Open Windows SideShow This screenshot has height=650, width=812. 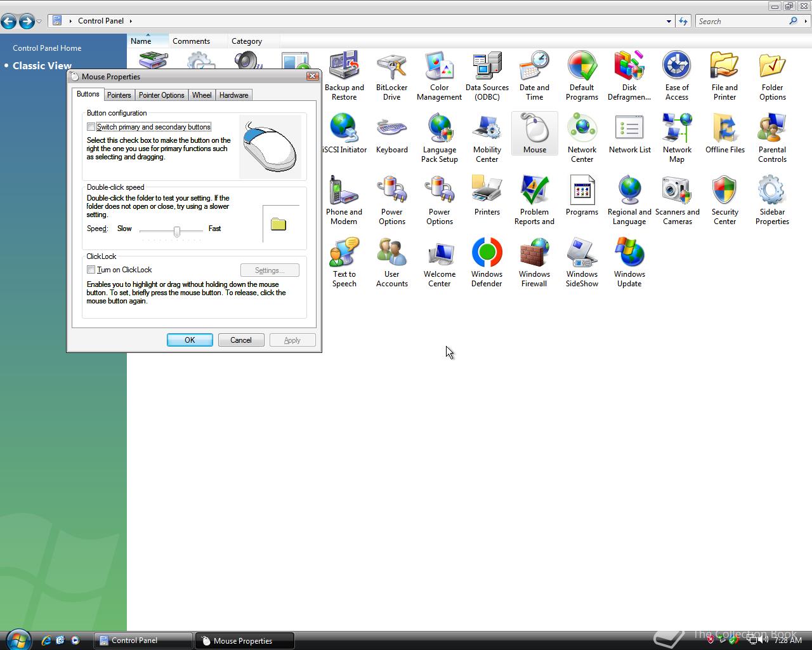(582, 263)
